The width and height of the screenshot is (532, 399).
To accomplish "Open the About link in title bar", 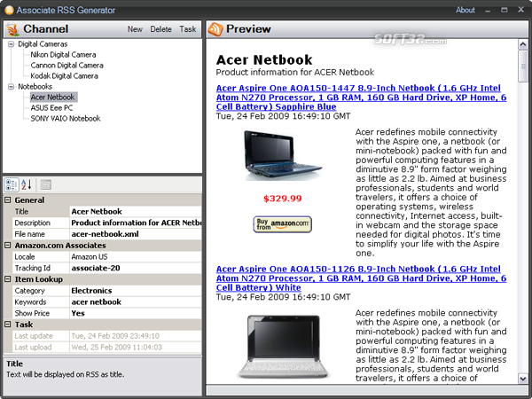I will coord(465,10).
